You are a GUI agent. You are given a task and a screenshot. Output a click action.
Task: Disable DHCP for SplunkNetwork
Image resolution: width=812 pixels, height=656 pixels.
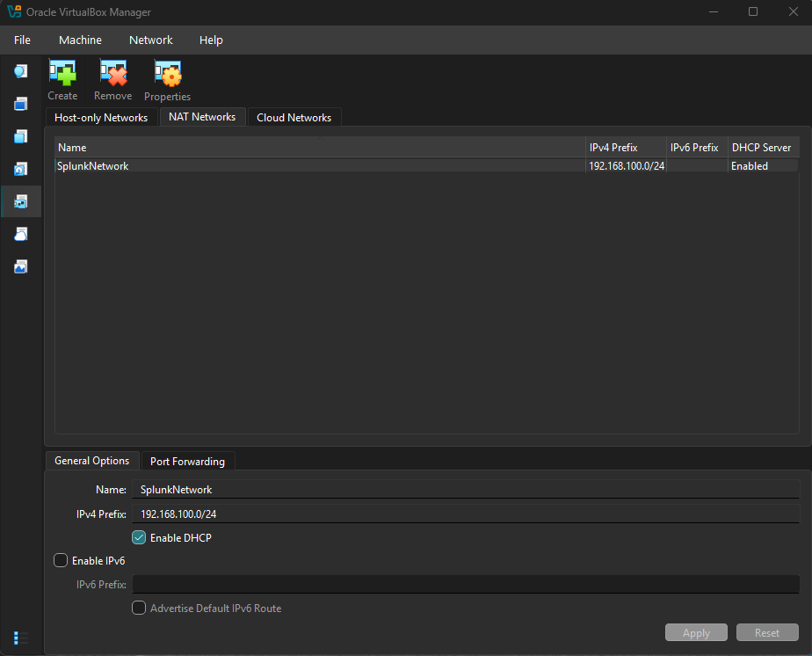138,536
